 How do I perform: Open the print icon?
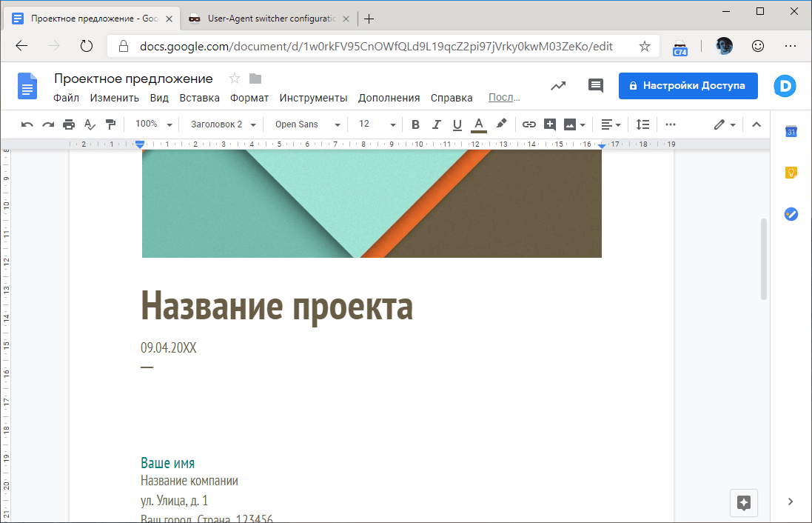coord(68,124)
